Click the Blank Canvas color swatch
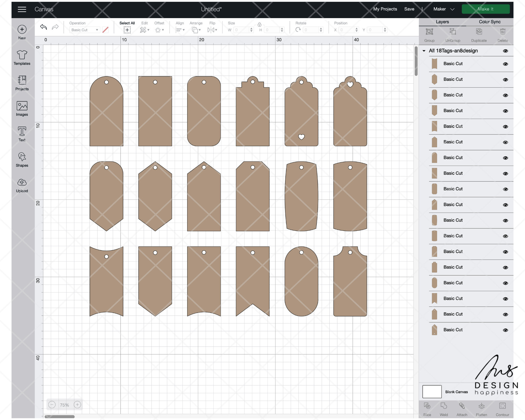The width and height of the screenshot is (525, 420). click(x=432, y=392)
